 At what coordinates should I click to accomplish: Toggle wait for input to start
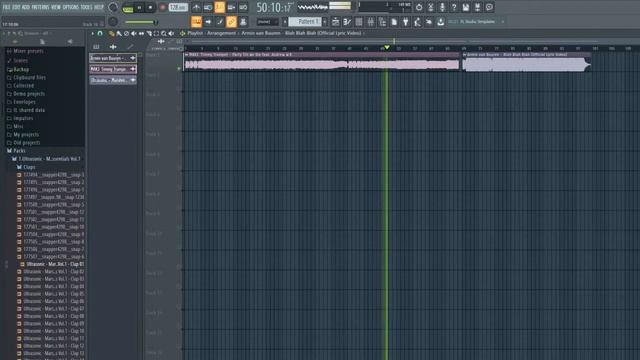tap(208, 7)
